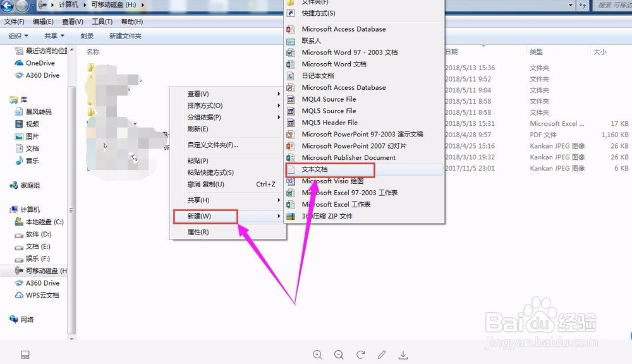Click the 文档 (E:) drive icon

click(18, 246)
